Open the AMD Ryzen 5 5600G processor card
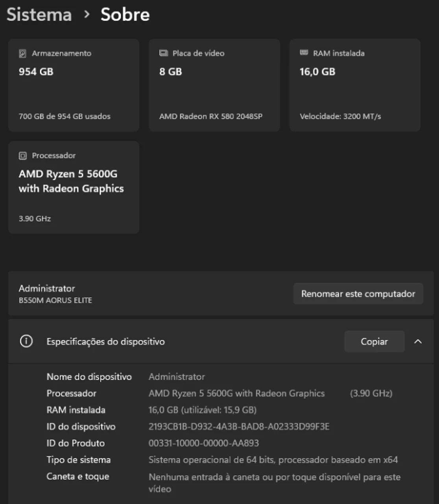The width and height of the screenshot is (439, 504). coord(74,187)
